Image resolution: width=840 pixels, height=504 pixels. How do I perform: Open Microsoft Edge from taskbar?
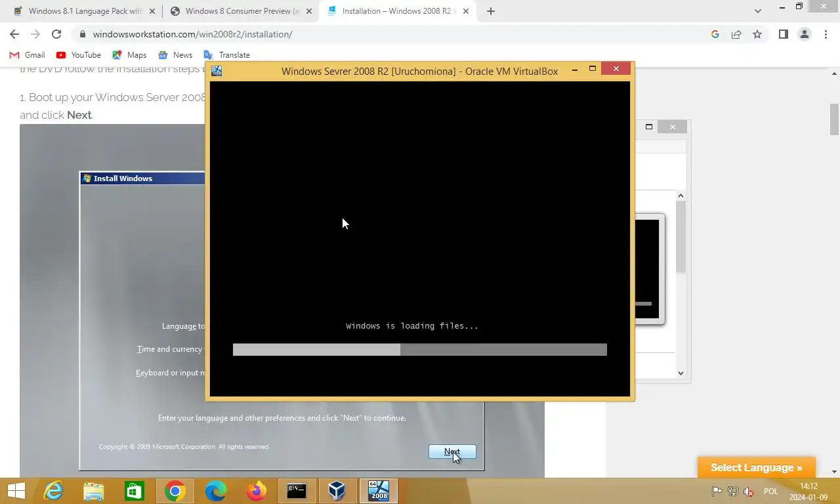click(x=216, y=491)
